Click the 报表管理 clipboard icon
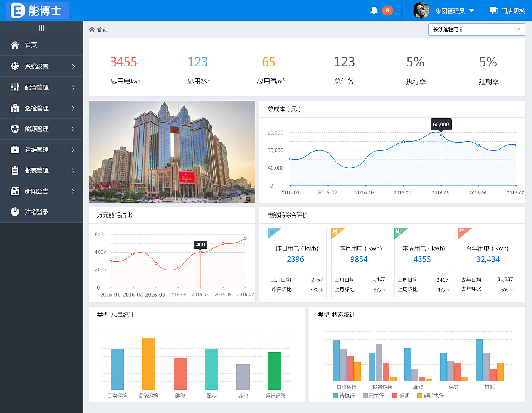This screenshot has height=413, width=532. 15,170
